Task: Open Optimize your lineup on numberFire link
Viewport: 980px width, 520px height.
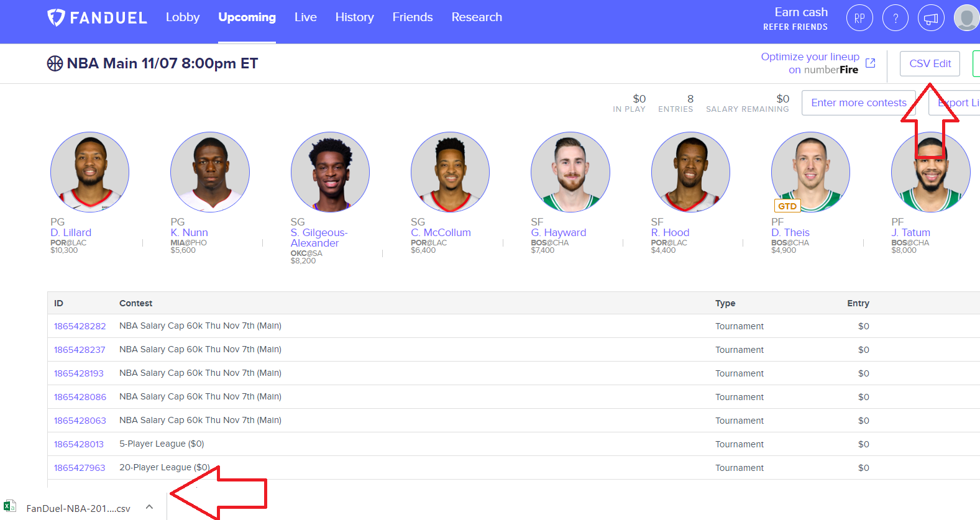Action: (x=810, y=63)
